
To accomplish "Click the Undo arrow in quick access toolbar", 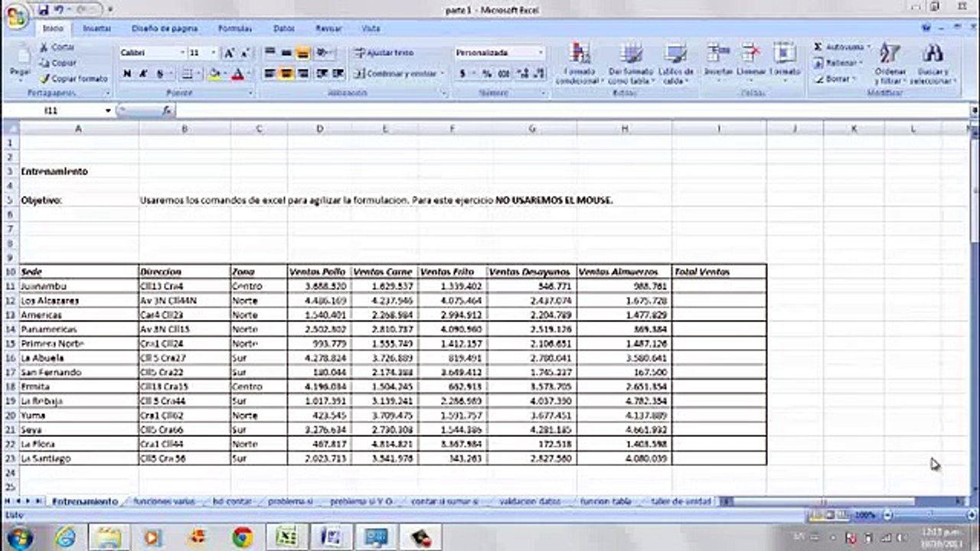I will tap(59, 10).
